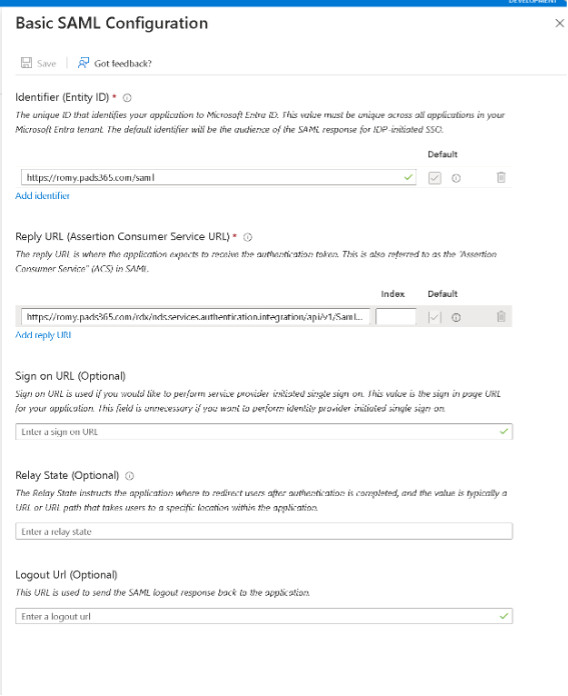Click Got feedback? text button
Viewport: 568px width, 696px height.
pos(123,63)
